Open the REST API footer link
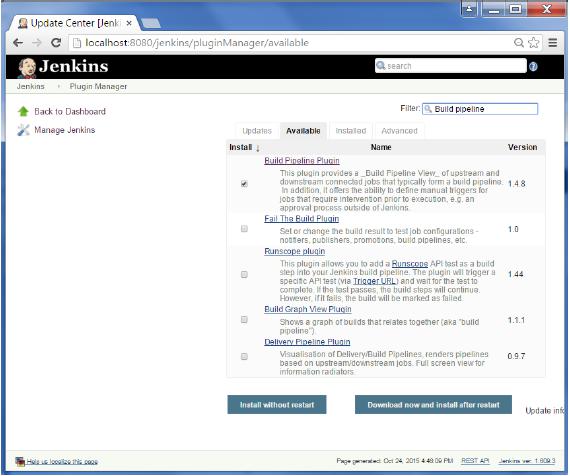This screenshot has height=476, width=570. [x=475, y=461]
